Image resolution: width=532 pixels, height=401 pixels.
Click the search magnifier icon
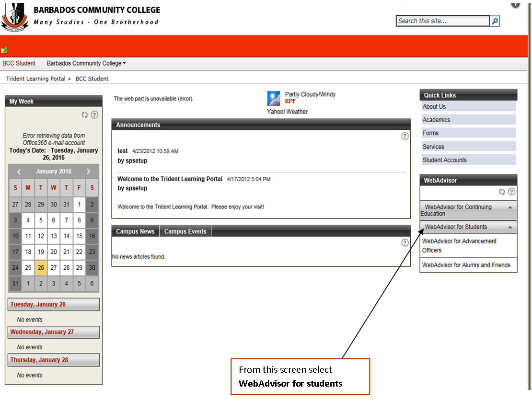tap(495, 21)
